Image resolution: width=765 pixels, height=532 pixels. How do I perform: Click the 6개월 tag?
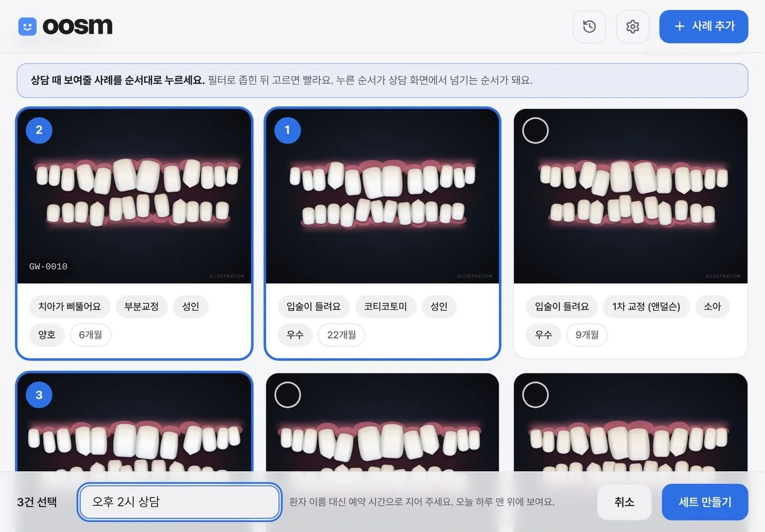[91, 335]
